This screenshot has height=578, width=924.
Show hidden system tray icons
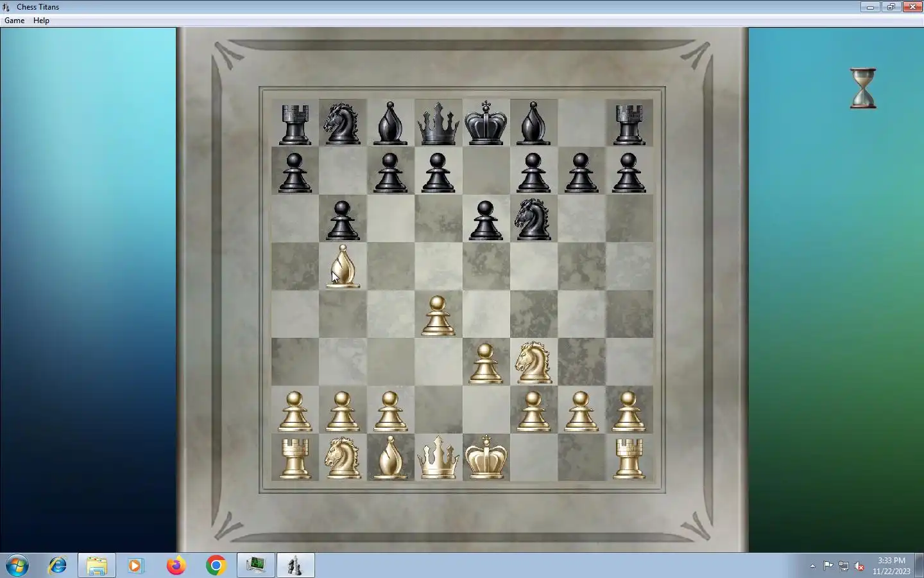point(812,566)
